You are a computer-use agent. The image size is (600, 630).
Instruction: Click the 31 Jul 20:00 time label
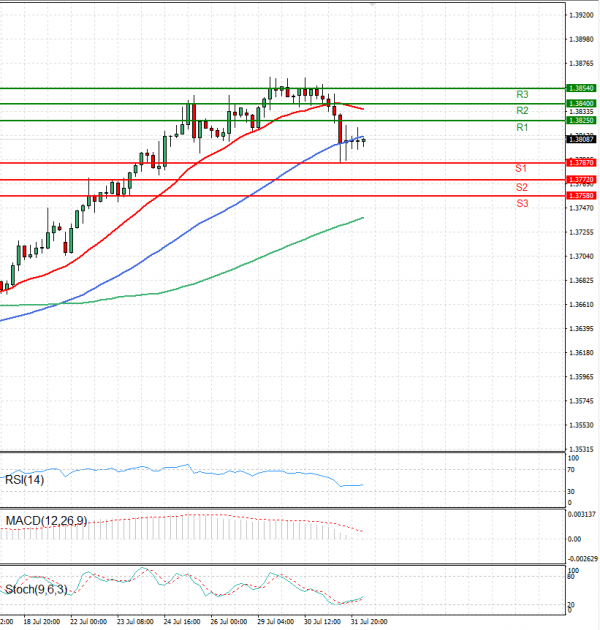coord(369,622)
